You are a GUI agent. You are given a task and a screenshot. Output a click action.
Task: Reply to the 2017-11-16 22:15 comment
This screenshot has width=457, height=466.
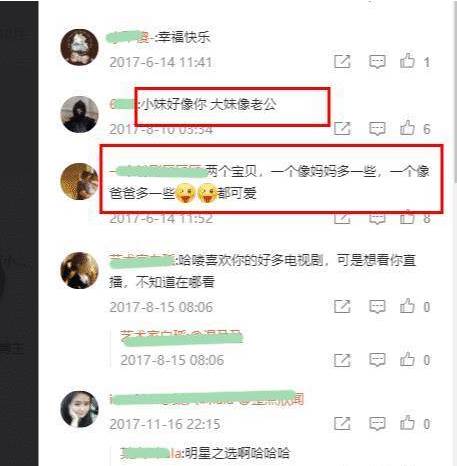377,424
